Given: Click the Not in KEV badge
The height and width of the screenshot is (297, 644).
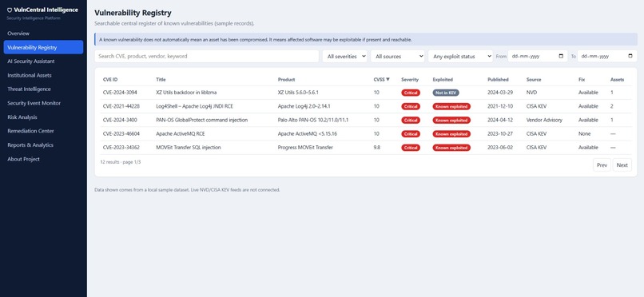Looking at the screenshot, I should pyautogui.click(x=446, y=93).
